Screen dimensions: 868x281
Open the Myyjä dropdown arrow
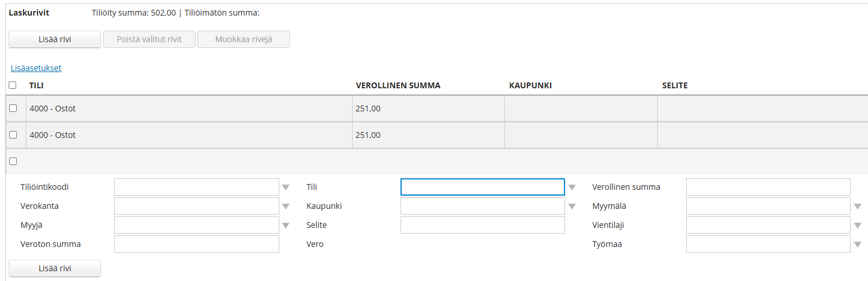[x=286, y=226]
